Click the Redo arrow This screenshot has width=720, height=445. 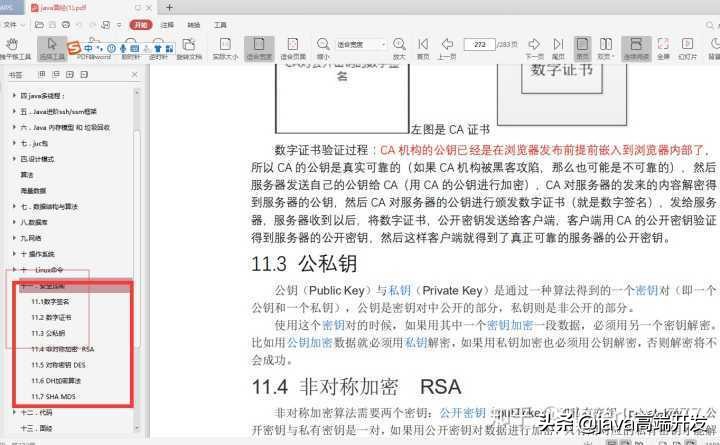pos(92,25)
